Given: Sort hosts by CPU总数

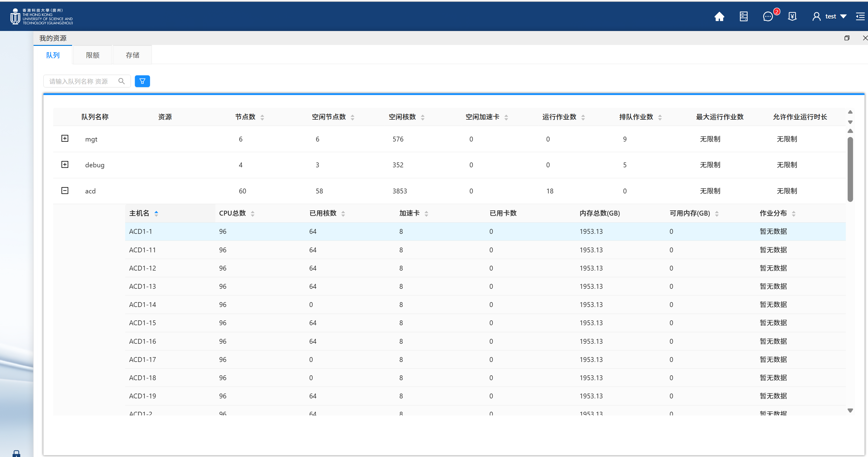Looking at the screenshot, I should [x=252, y=213].
